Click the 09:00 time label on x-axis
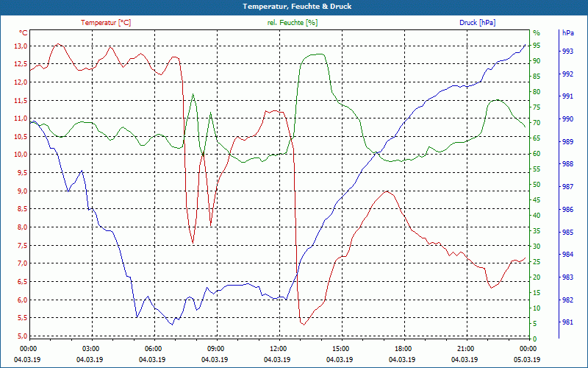 [216, 349]
